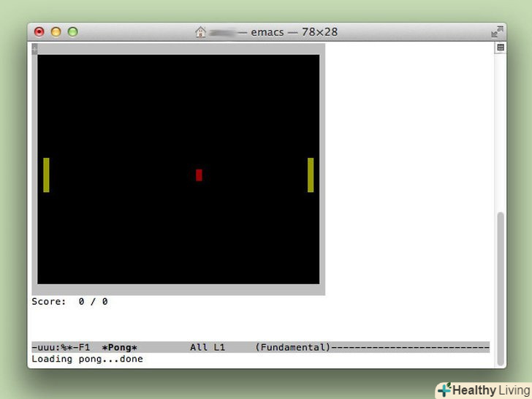532x399 pixels.
Task: Click "All L1" position indicator
Action: [208, 347]
